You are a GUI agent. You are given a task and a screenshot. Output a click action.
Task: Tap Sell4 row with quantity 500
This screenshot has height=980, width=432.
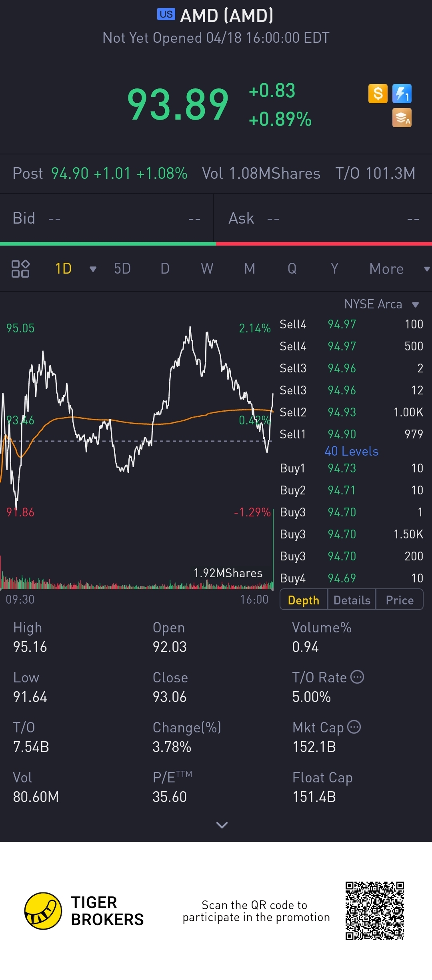[x=352, y=346]
